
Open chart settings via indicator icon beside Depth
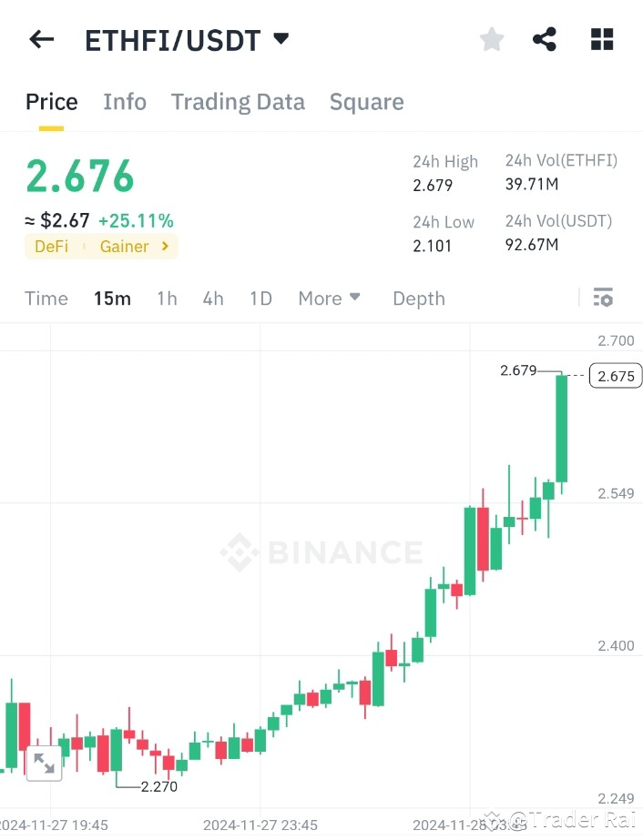tap(602, 298)
